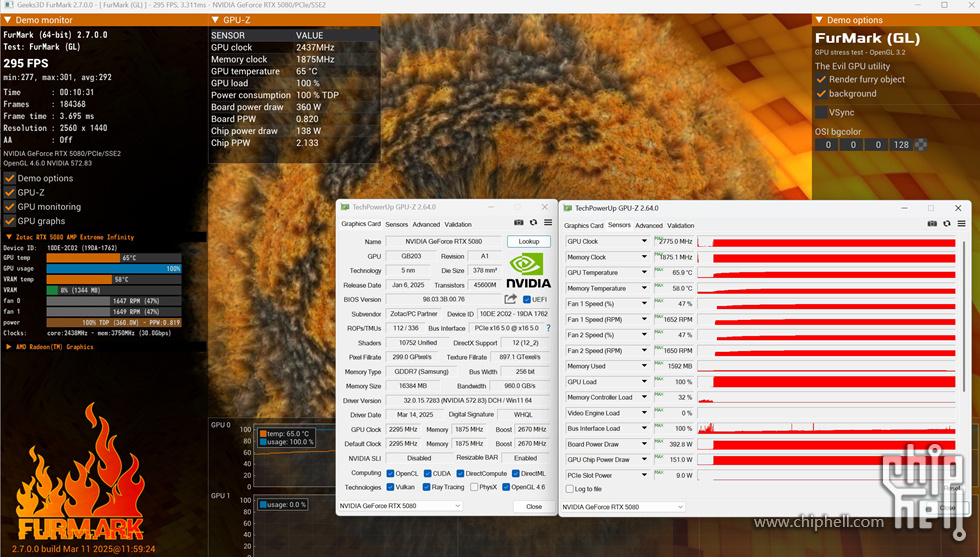The width and height of the screenshot is (980, 557).
Task: Collapse the Zotac RTX 5080 AMP Extreme Infinity section
Action: coord(9,238)
